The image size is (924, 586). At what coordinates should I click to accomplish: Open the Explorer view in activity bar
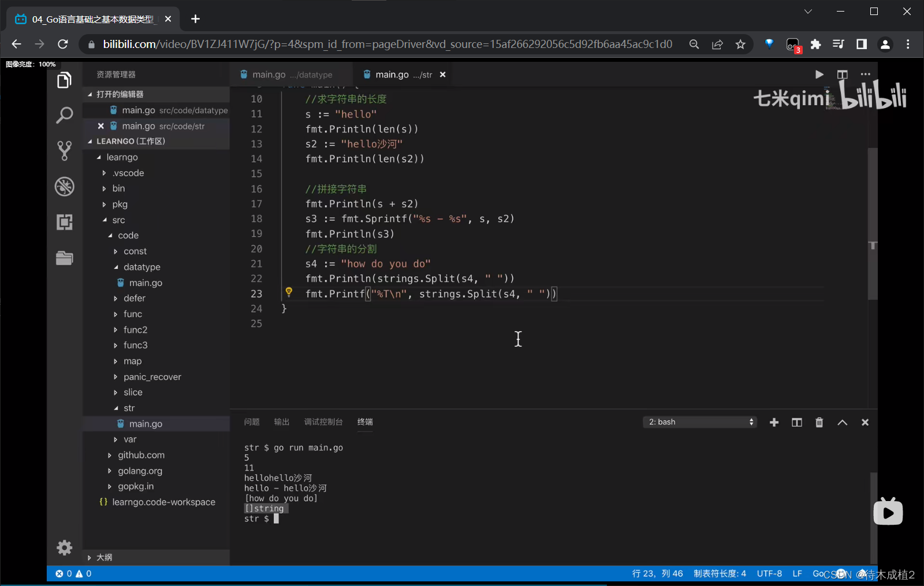pyautogui.click(x=64, y=80)
